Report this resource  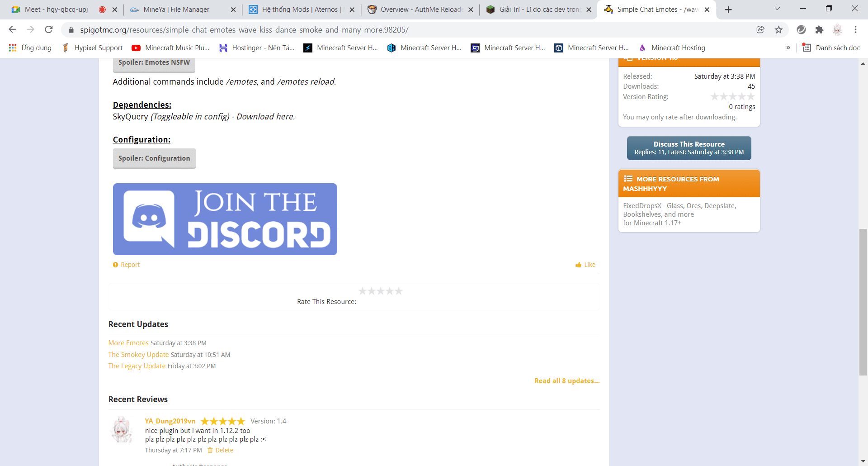coord(126,265)
